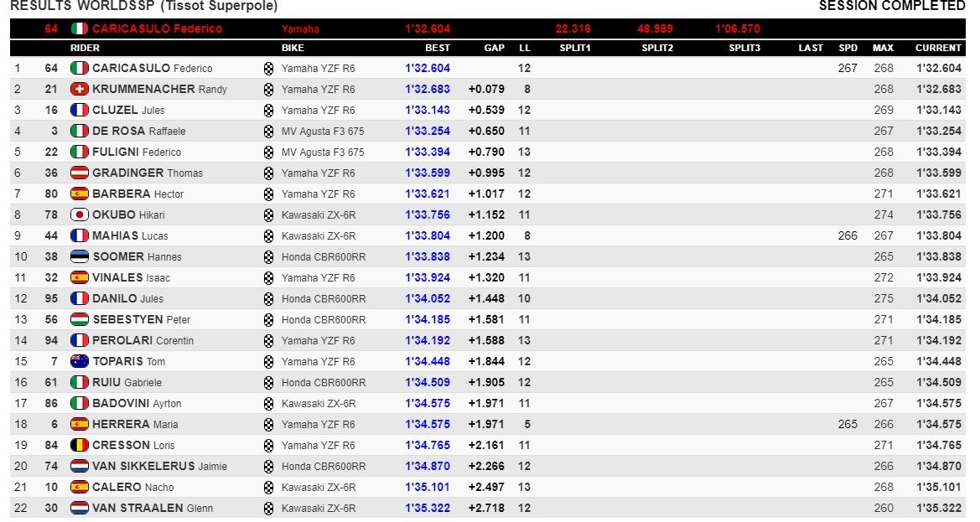Click the Hungarian flag beside SEBESTYEN Peter
Screen dimensions: 980x522
pyautogui.click(x=80, y=320)
